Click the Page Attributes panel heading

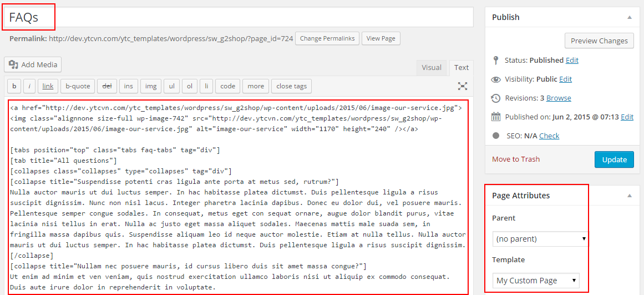click(x=521, y=196)
